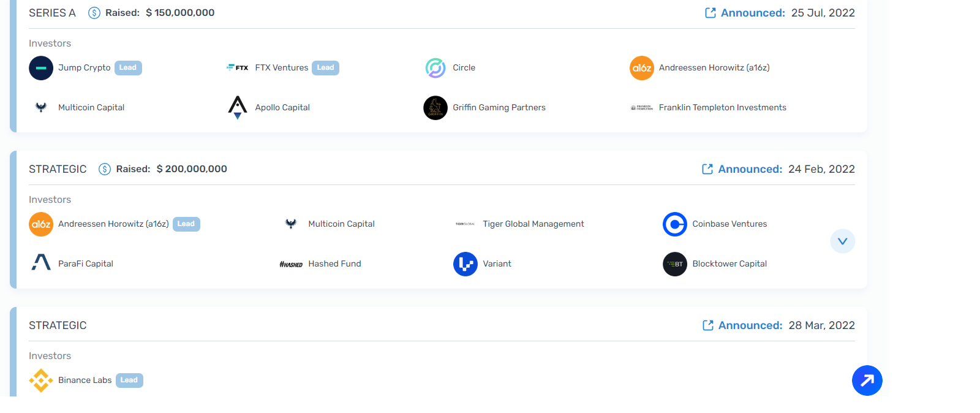The width and height of the screenshot is (980, 413).
Task: Open the Griffin Gaming Partners page
Action: point(499,108)
